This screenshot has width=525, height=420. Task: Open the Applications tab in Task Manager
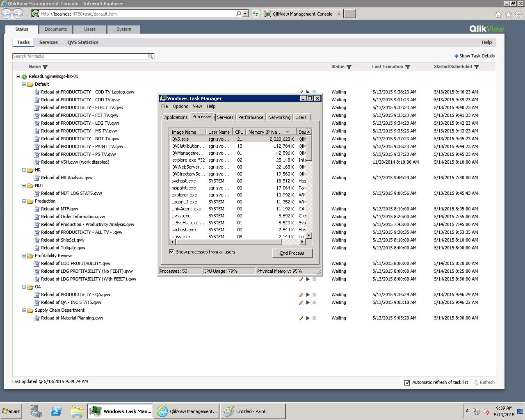tap(176, 117)
